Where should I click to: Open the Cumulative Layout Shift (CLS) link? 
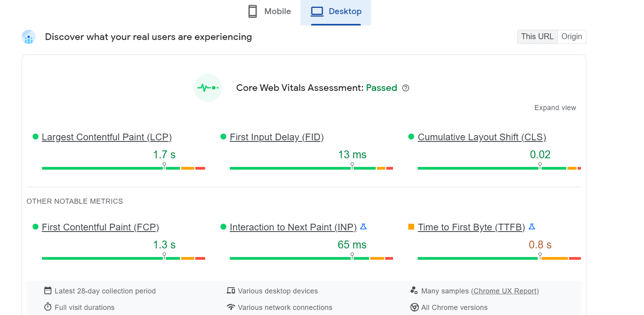482,137
